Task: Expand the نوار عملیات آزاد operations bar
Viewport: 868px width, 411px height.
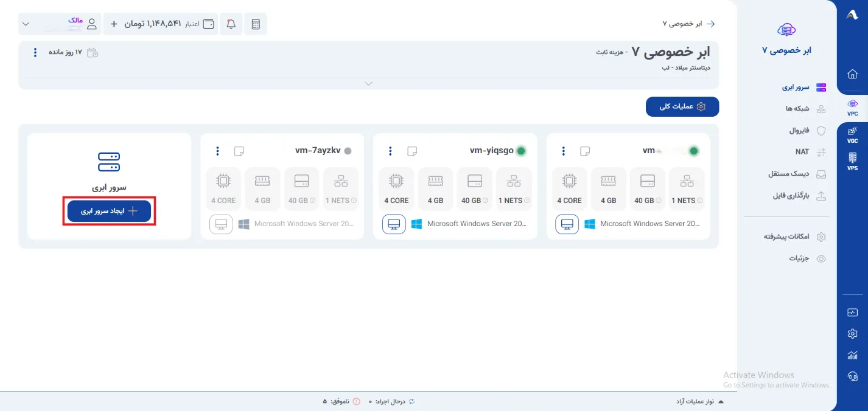Action: coord(700,402)
